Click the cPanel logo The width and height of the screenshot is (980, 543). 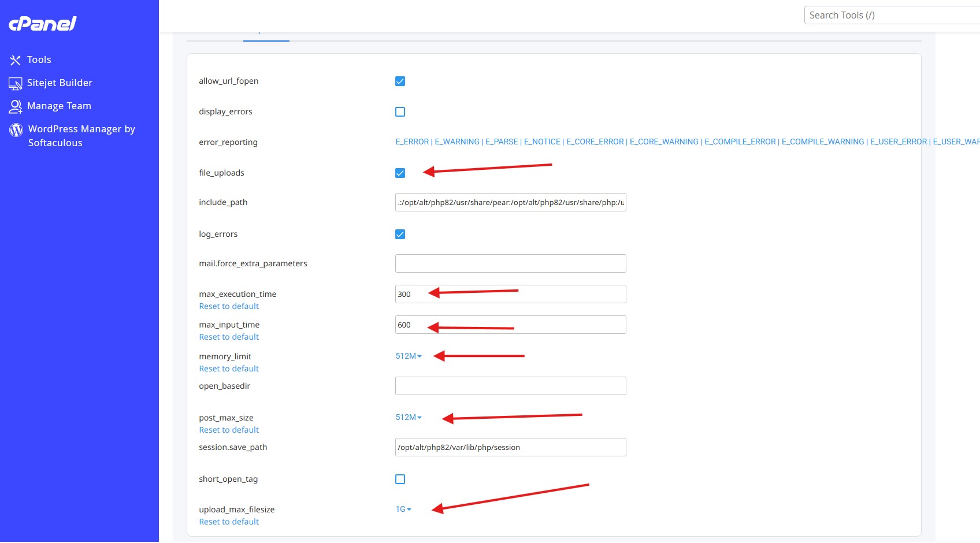pyautogui.click(x=43, y=24)
